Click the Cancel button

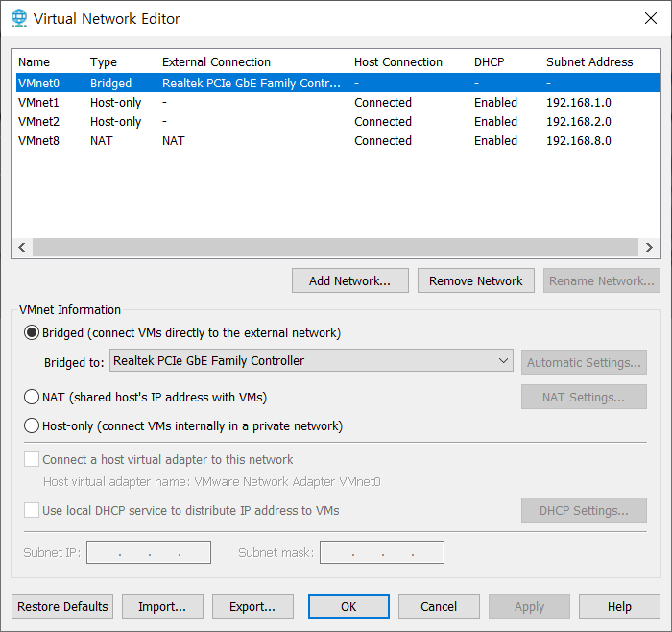(x=439, y=606)
